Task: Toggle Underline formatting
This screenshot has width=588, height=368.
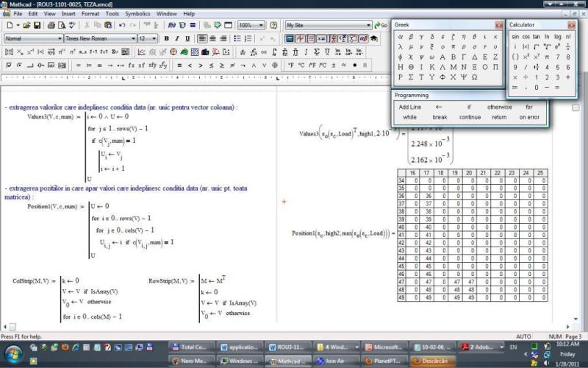Action: [x=187, y=38]
